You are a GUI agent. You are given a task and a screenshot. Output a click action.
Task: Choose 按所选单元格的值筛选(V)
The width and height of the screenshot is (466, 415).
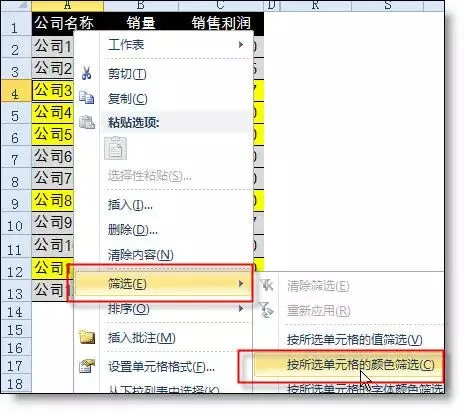click(x=355, y=340)
